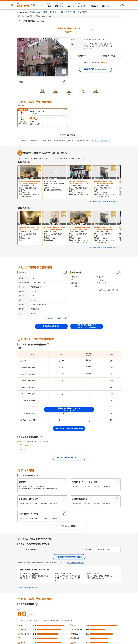Click 賃貸物件の詳細を見る button
This screenshot has width=138, height=644.
(51, 326)
